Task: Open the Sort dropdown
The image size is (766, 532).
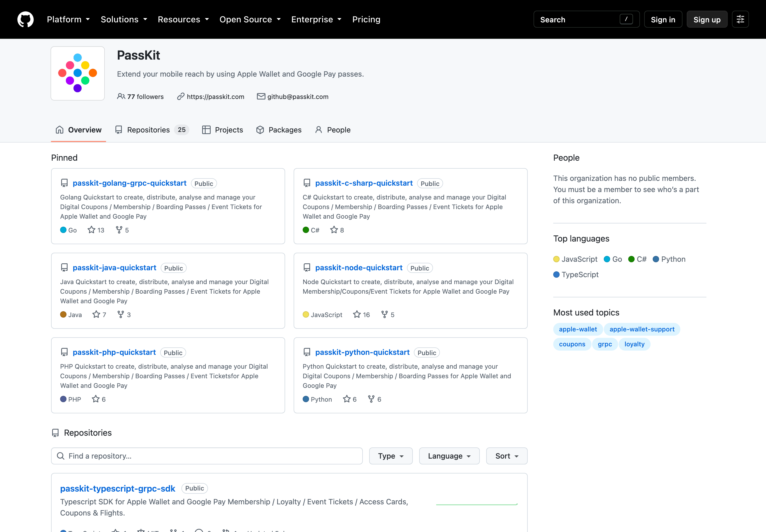Action: tap(507, 456)
